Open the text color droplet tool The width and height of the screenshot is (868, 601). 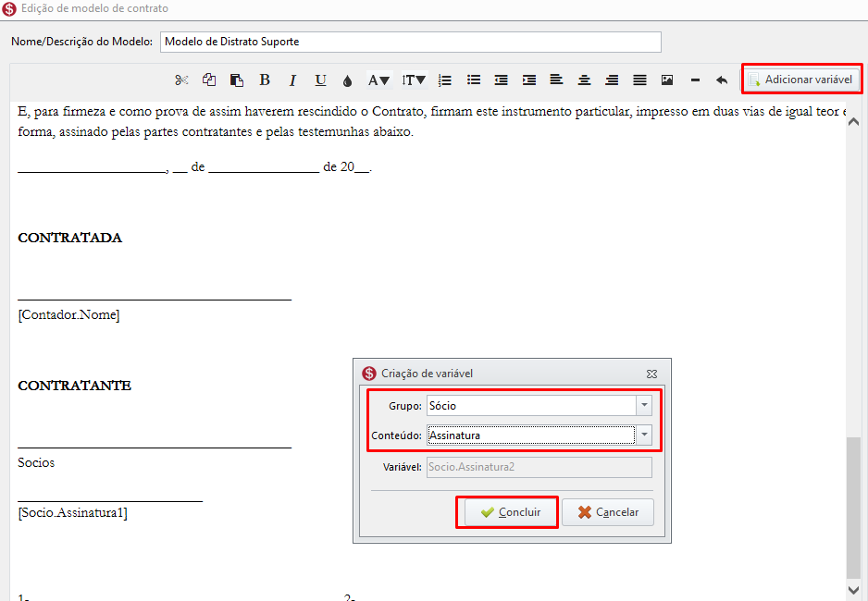[348, 80]
